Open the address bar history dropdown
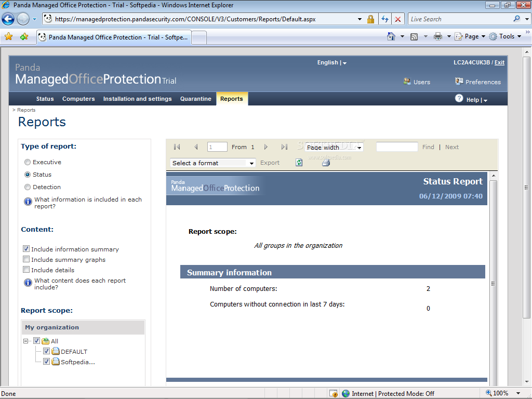Image resolution: width=532 pixels, height=399 pixels. [x=360, y=19]
